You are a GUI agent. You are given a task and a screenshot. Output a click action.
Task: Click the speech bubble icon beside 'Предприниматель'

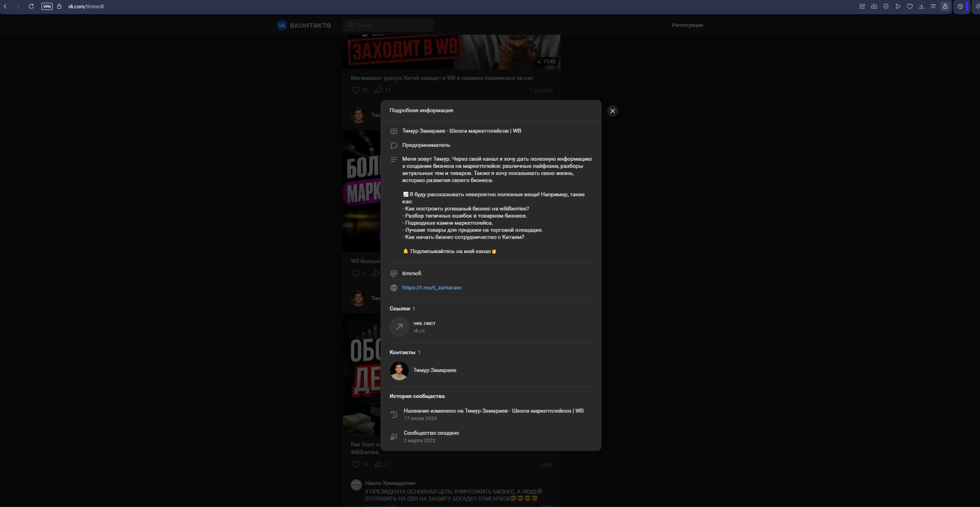pos(394,145)
